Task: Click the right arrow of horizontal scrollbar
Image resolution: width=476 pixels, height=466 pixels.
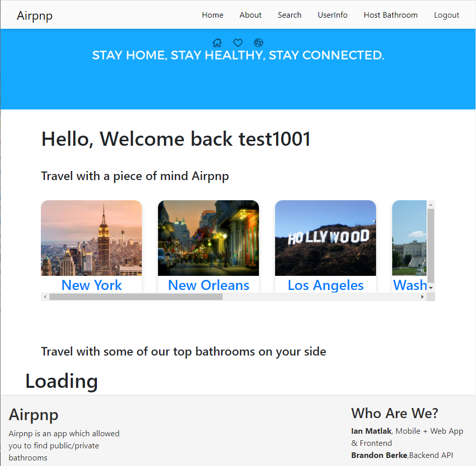Action: 422,297
